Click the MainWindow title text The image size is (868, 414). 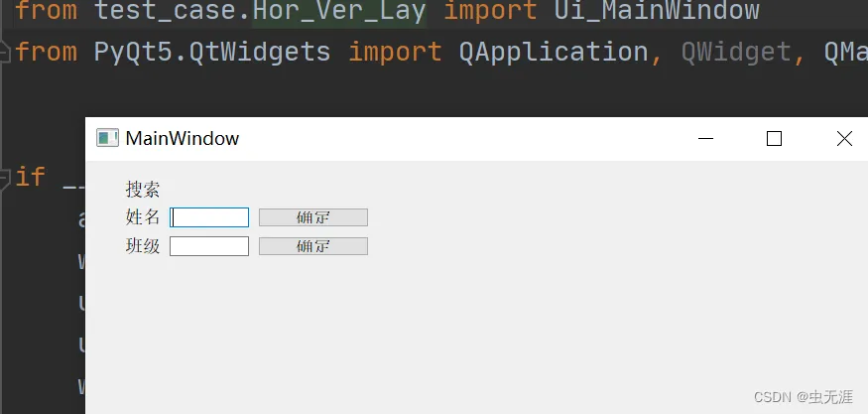[183, 138]
